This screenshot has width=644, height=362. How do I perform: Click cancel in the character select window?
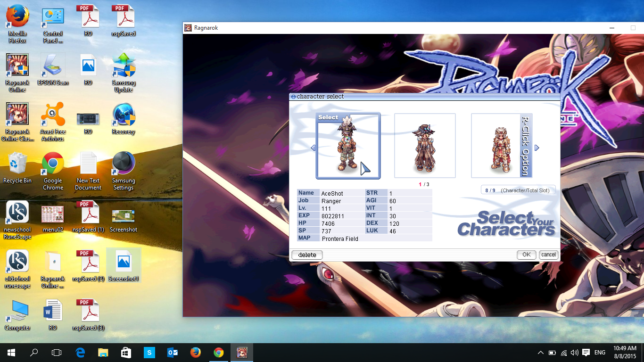pos(548,255)
